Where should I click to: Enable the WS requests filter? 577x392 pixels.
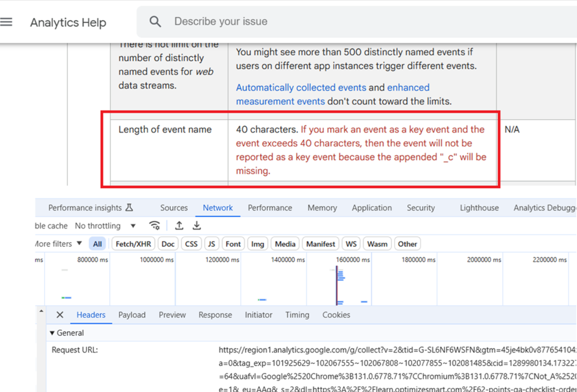351,244
